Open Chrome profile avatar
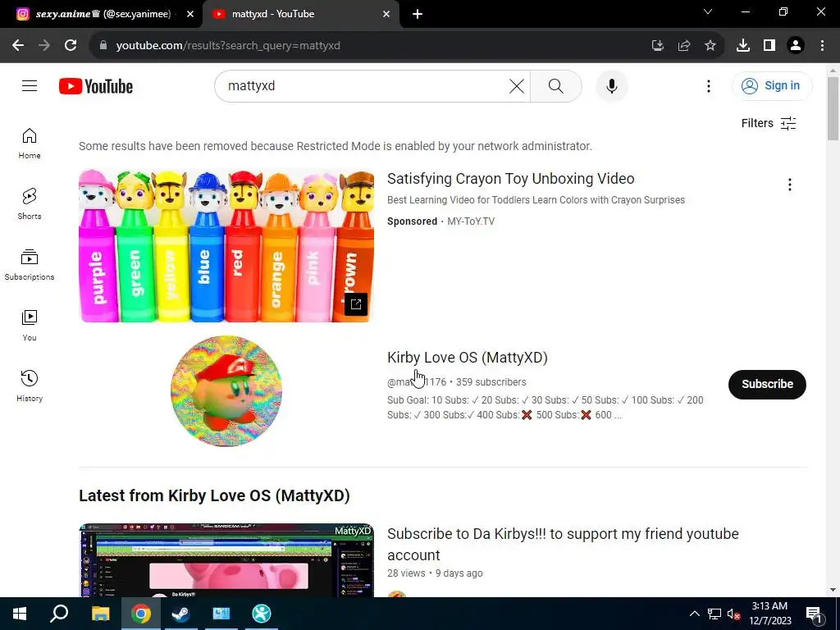 (x=796, y=46)
